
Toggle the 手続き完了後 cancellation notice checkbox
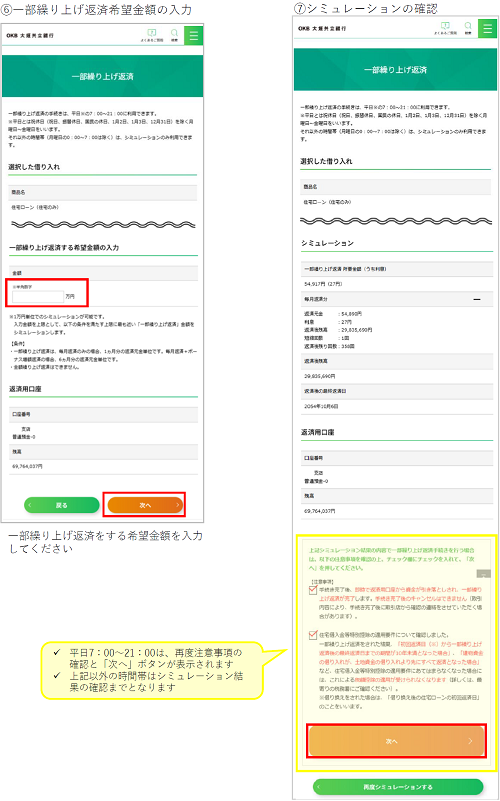tap(313, 590)
